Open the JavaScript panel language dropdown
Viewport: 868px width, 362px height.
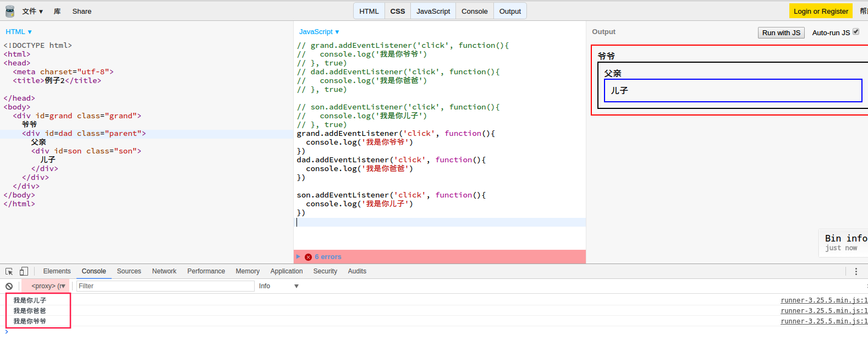[319, 32]
